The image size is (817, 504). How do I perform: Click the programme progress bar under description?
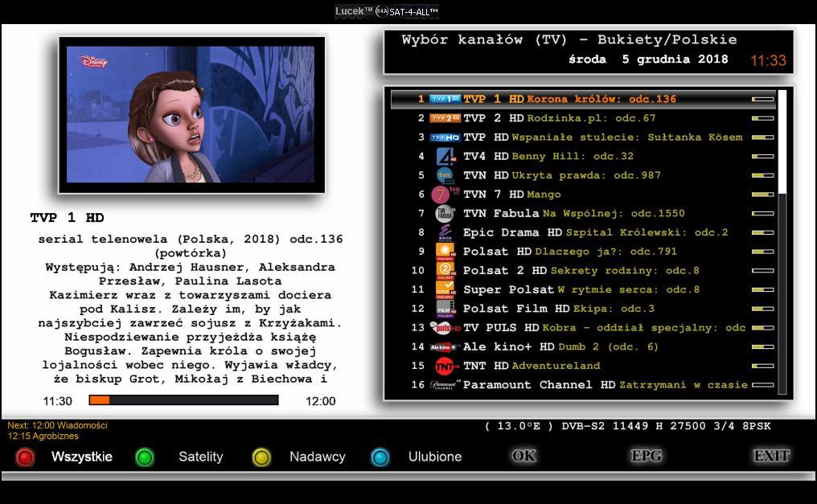[x=183, y=400]
